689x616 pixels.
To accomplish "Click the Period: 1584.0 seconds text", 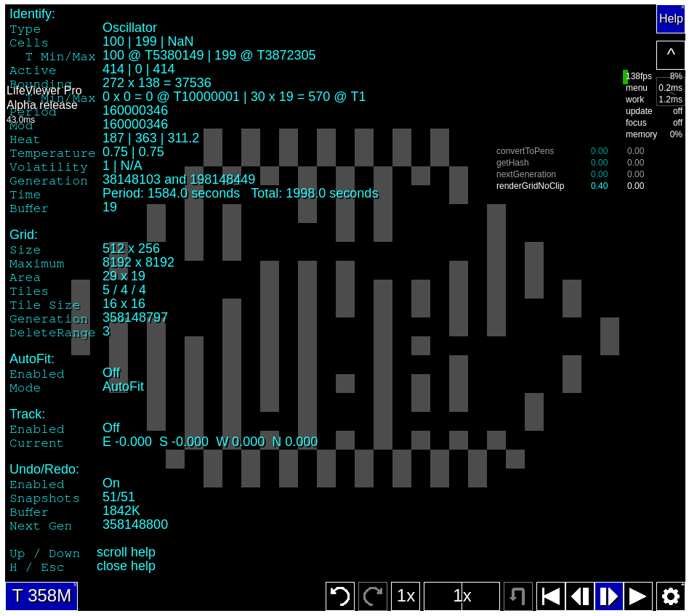I will [172, 193].
